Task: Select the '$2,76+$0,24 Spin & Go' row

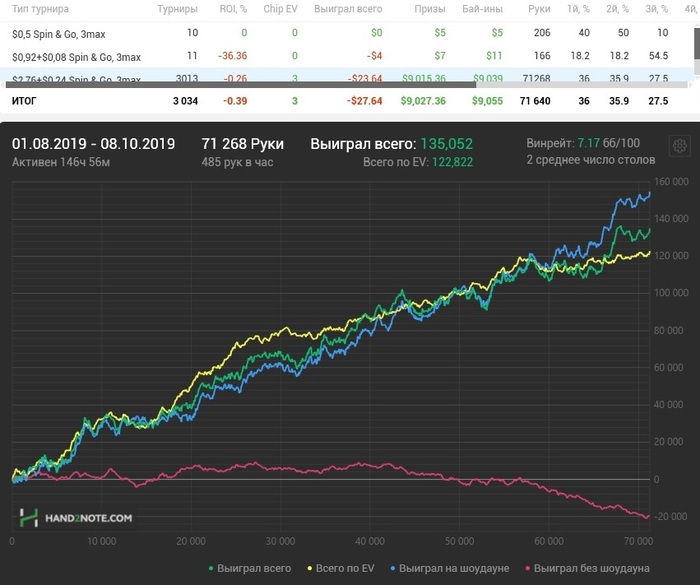Action: click(346, 75)
